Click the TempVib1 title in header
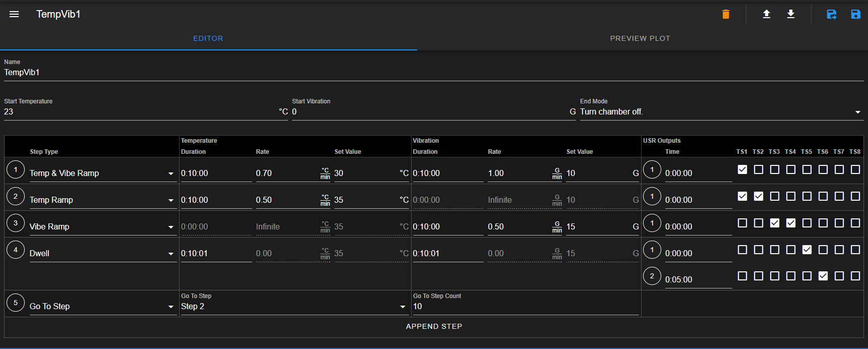 click(x=59, y=14)
